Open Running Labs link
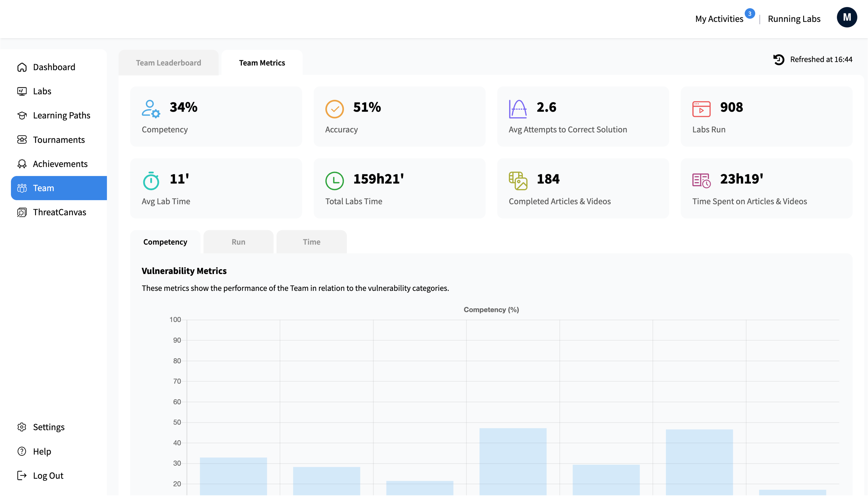This screenshot has height=496, width=868. point(794,19)
